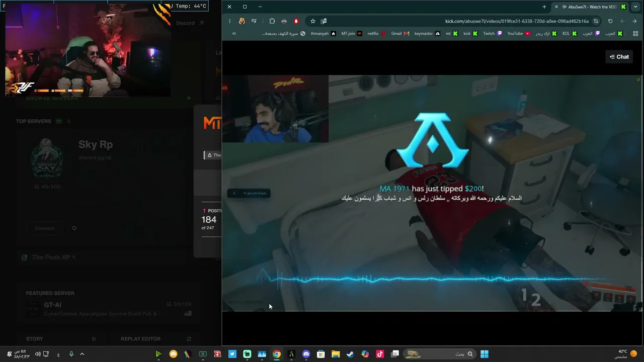Viewport: 644px width, 362px height.
Task: Click the translate icon in the address bar
Action: [x=324, y=21]
